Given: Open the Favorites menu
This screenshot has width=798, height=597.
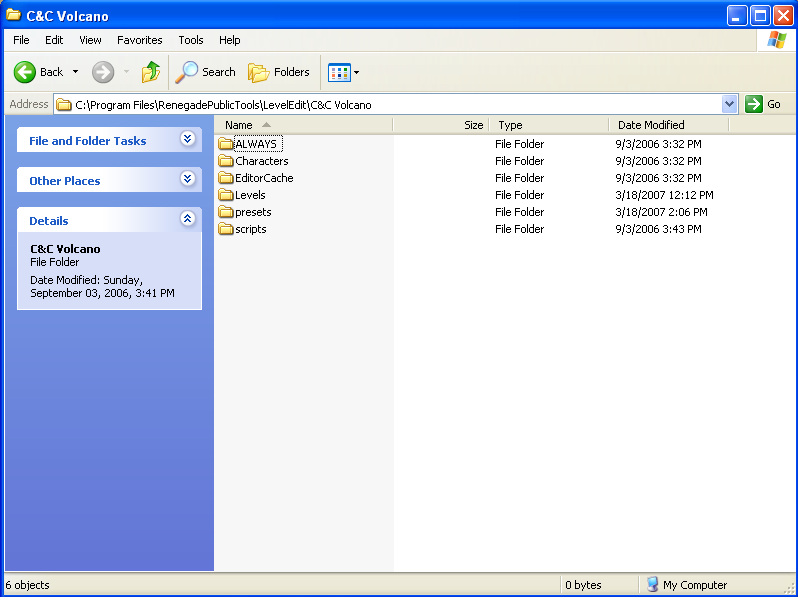Looking at the screenshot, I should (x=139, y=40).
